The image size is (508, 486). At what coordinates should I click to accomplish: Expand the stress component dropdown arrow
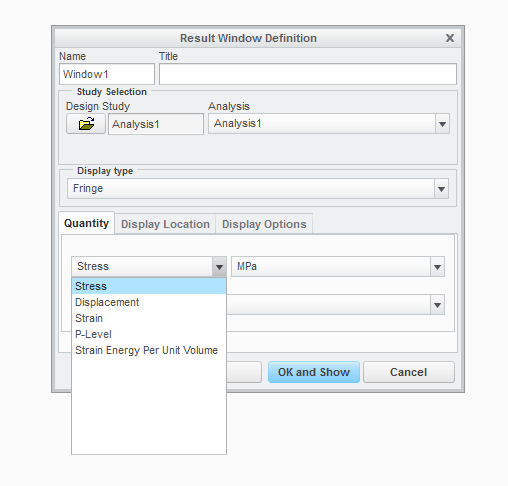point(437,305)
